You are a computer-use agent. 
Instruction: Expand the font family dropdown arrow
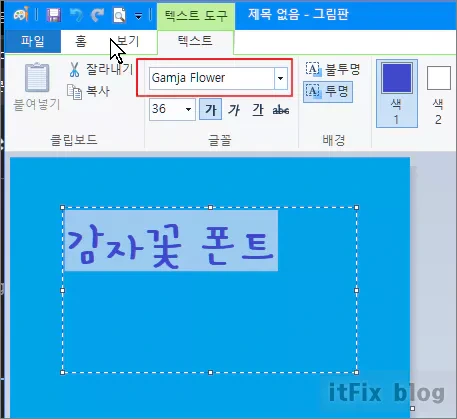point(281,78)
